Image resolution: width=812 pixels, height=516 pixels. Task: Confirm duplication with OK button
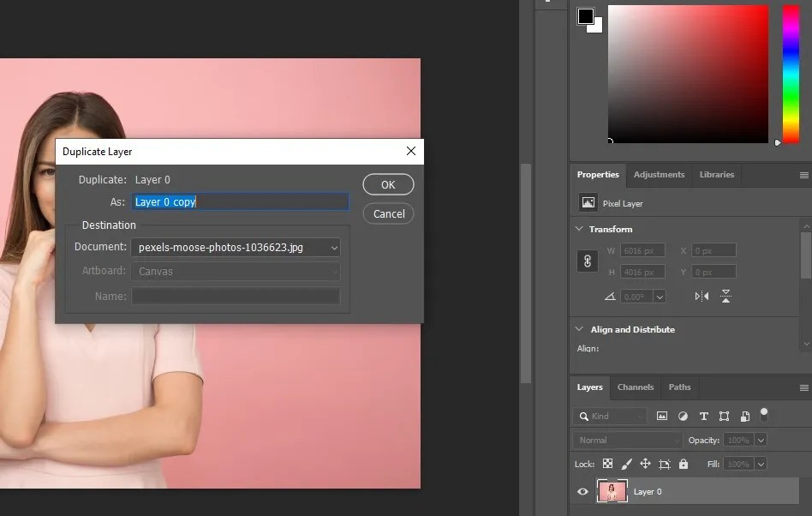click(x=388, y=184)
